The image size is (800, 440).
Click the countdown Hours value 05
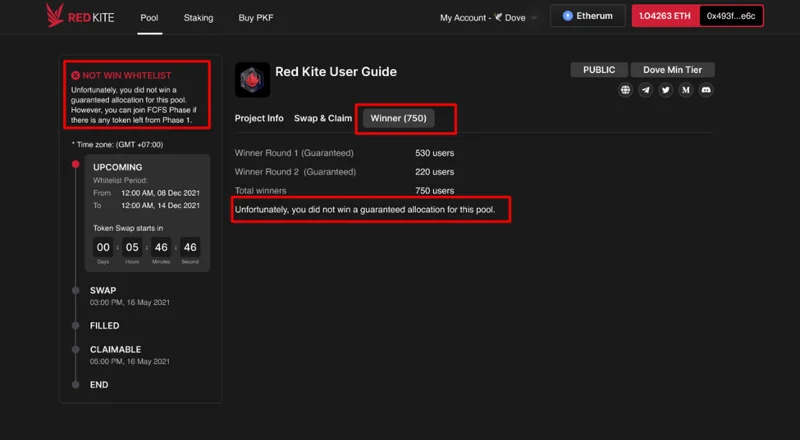(132, 248)
